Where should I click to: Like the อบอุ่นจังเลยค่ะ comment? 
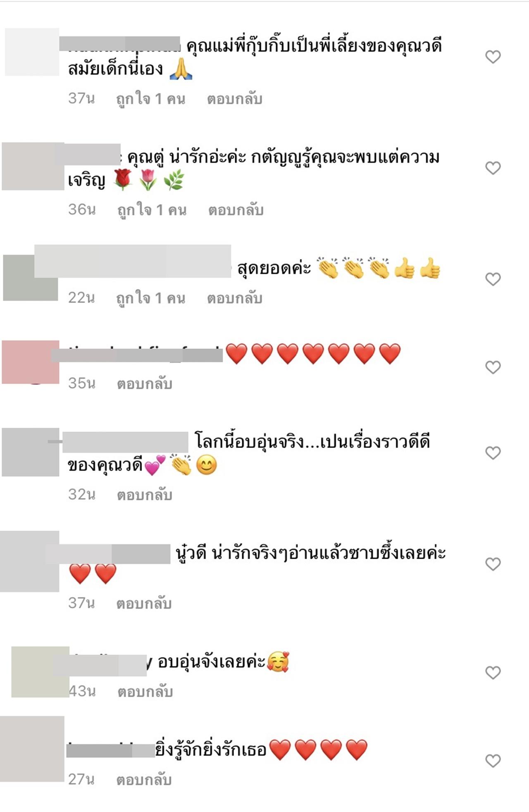tap(493, 673)
